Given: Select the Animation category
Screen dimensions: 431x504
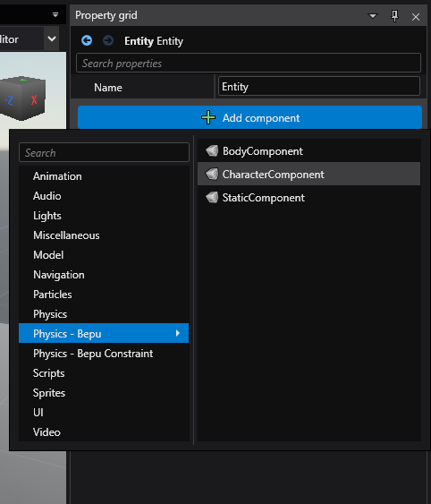Looking at the screenshot, I should click(x=104, y=176).
